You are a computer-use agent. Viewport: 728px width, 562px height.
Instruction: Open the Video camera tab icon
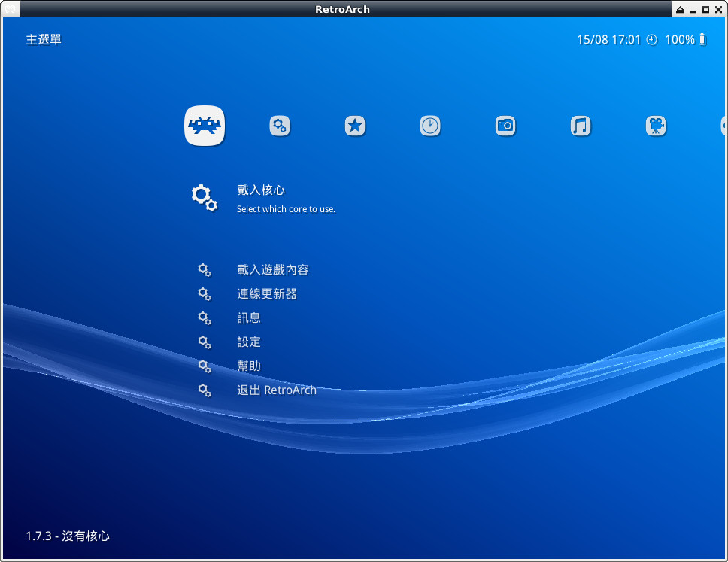[656, 126]
